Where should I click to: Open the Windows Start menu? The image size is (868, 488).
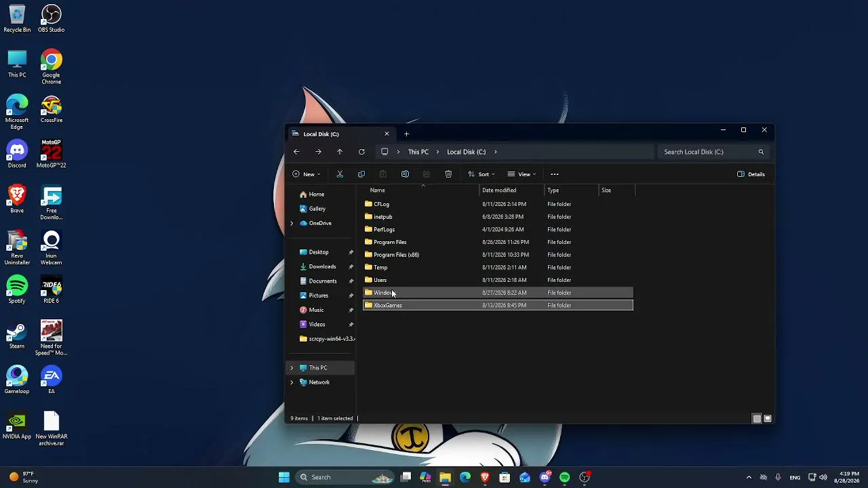point(284,477)
